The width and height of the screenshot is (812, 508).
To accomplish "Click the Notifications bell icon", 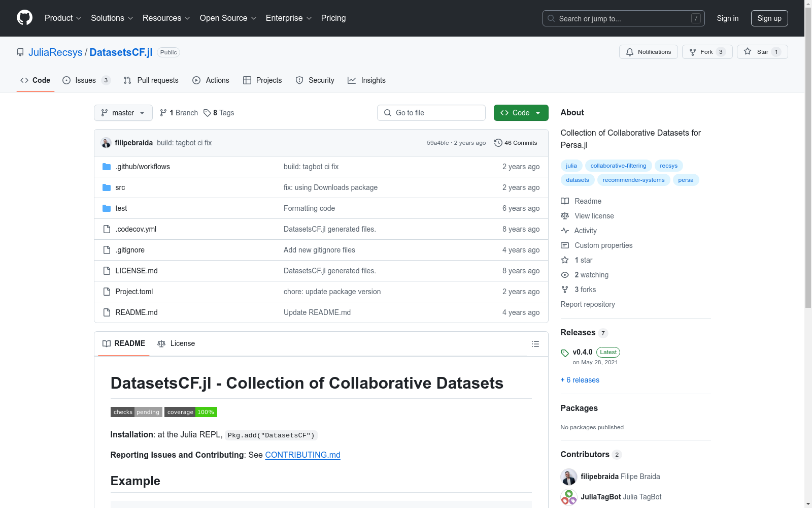I will [x=630, y=52].
